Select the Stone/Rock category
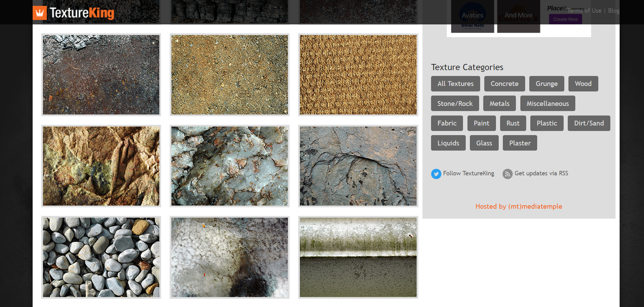The height and width of the screenshot is (307, 644). click(x=455, y=103)
